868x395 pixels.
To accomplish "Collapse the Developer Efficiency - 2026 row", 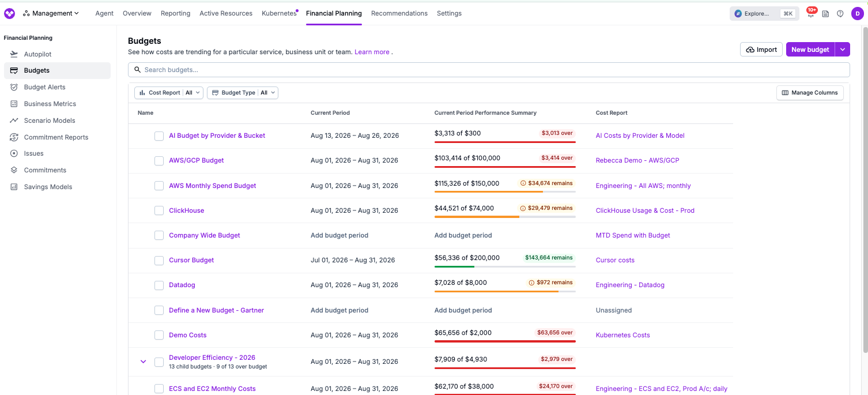I will (x=144, y=362).
